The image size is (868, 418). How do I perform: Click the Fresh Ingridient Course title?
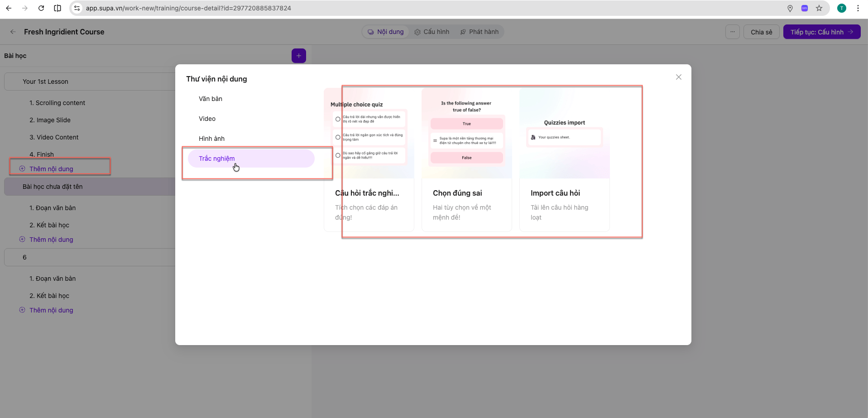pyautogui.click(x=64, y=32)
